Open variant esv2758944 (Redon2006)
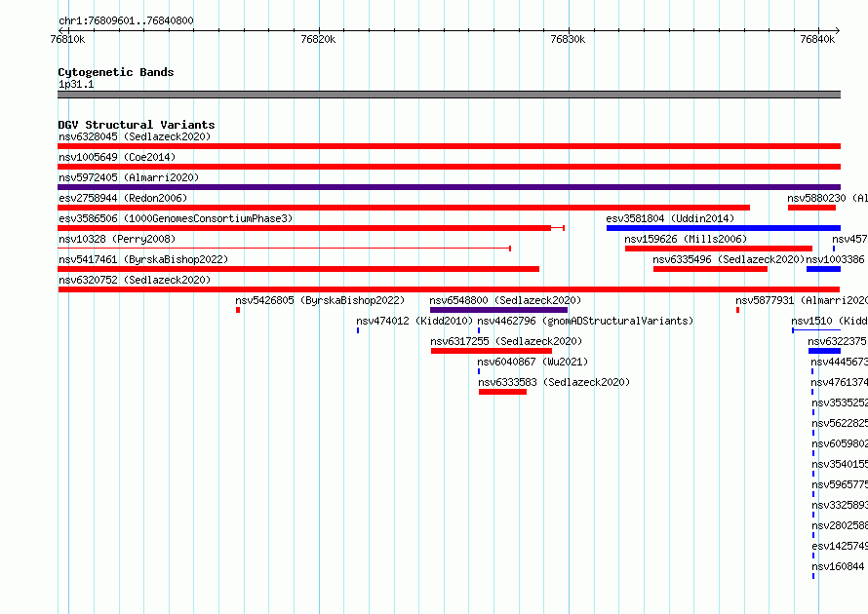Viewport: 868px width, 614px height. [x=123, y=198]
